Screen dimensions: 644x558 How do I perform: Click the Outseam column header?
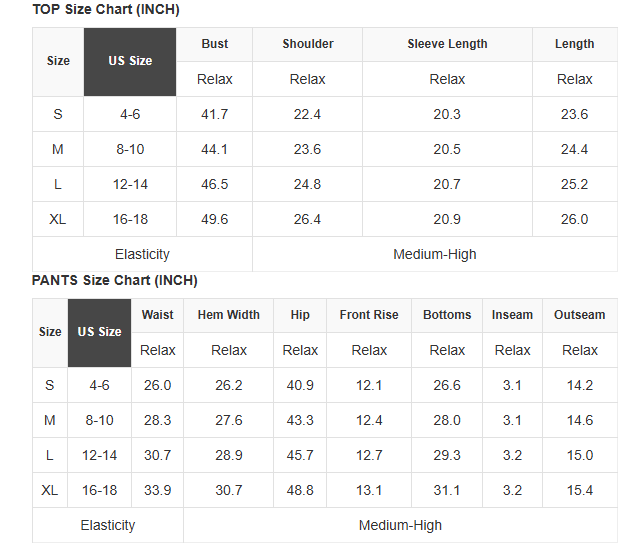coord(580,315)
